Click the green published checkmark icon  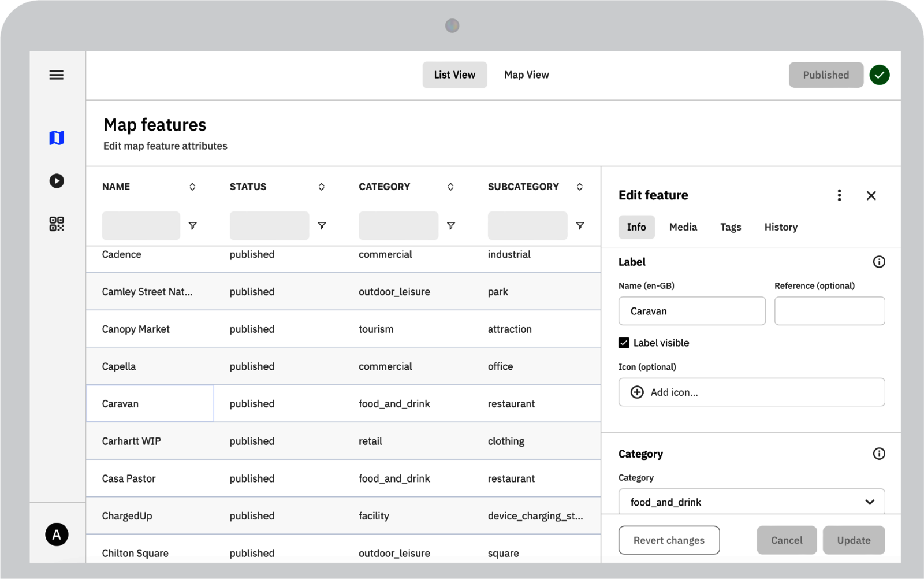pyautogui.click(x=880, y=75)
